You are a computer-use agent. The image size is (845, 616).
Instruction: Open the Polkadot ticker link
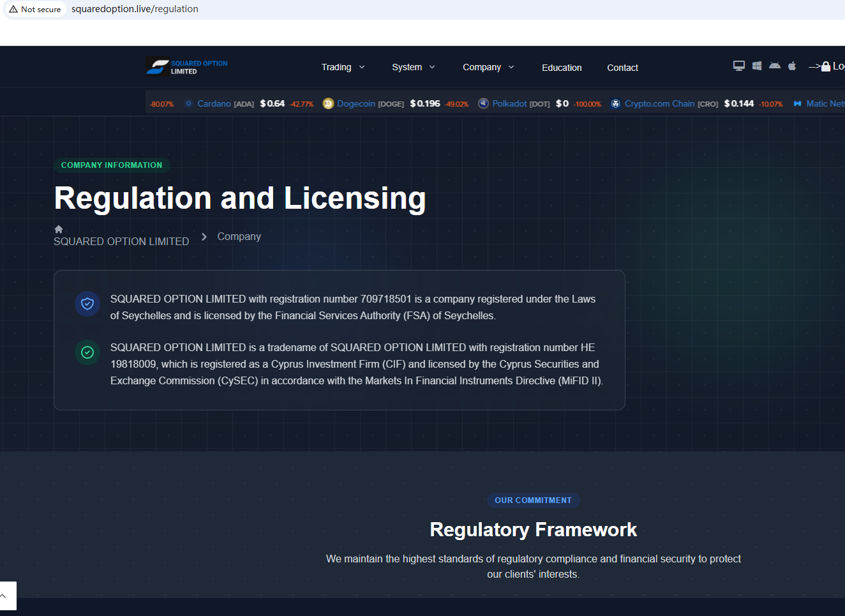(509, 103)
